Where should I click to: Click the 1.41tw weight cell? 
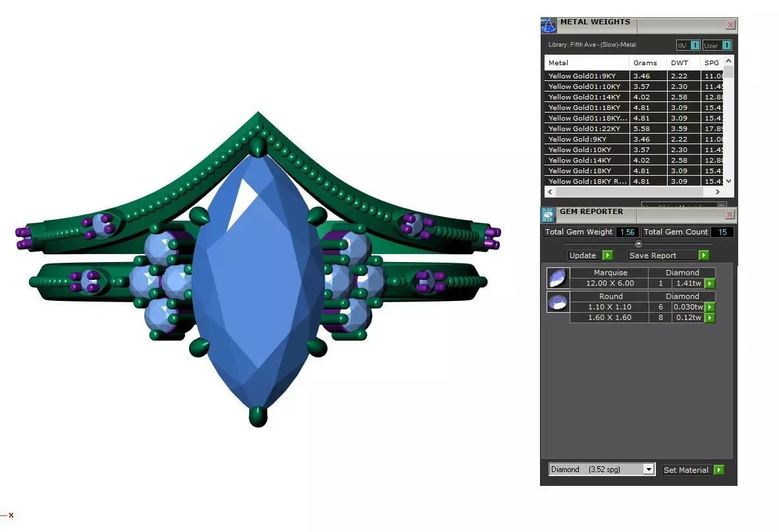[689, 284]
